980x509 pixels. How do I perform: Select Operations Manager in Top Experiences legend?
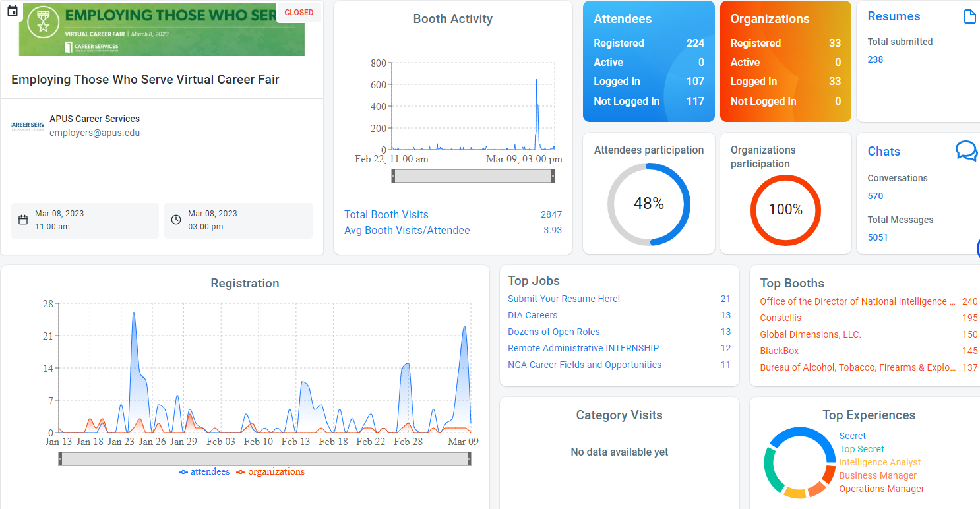882,489
